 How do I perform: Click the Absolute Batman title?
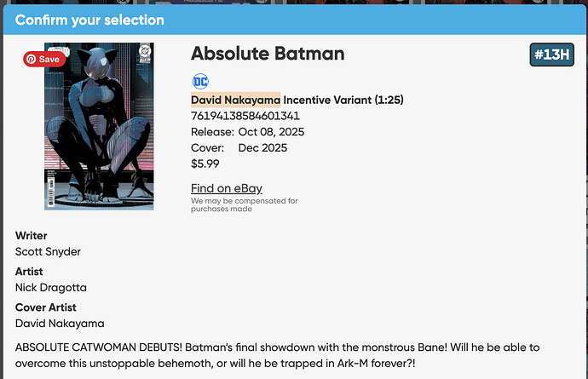(268, 54)
